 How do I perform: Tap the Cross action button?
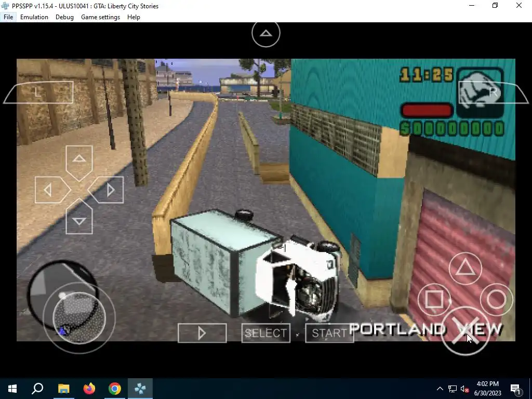click(465, 331)
